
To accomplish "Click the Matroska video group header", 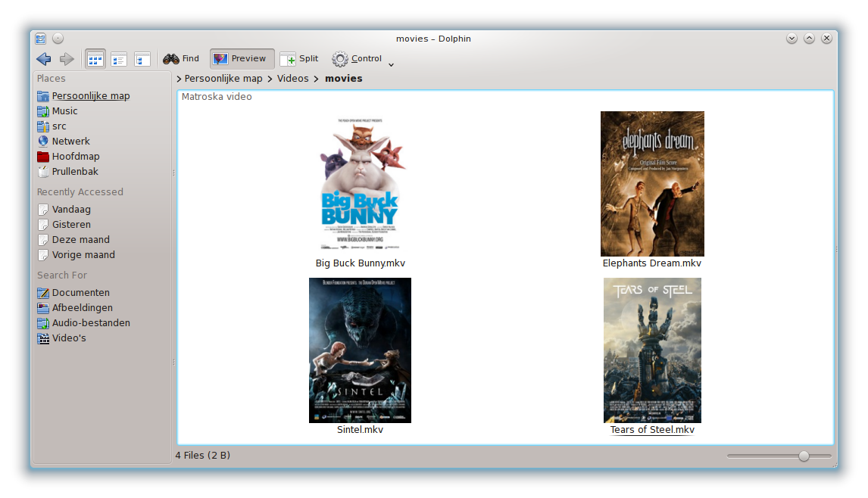I will (217, 97).
